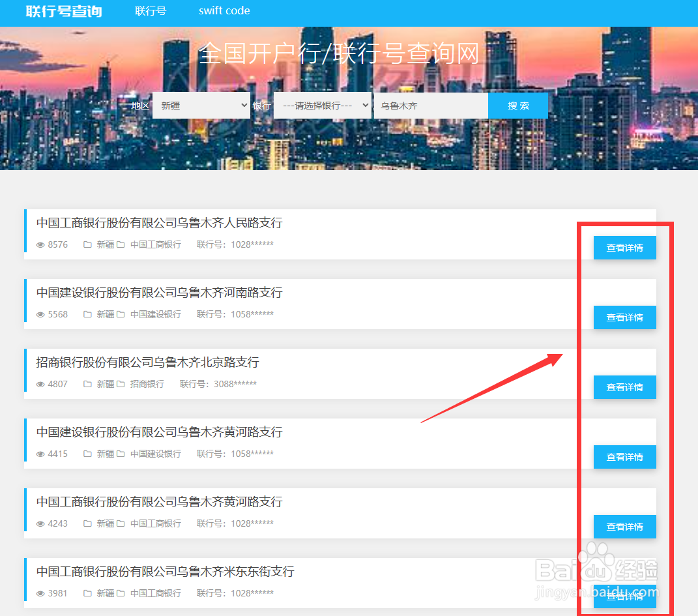Click the 联行号查询 site logo
698x616 pixels.
(x=64, y=11)
